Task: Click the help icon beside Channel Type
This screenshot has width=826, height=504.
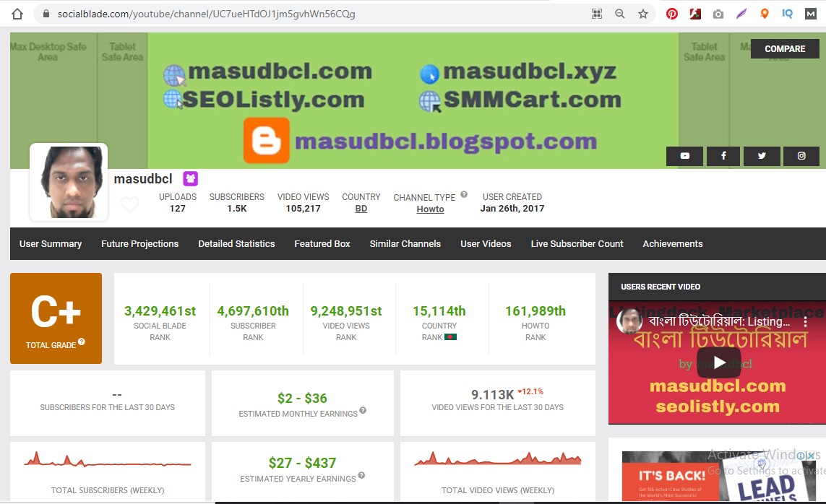Action: (463, 195)
